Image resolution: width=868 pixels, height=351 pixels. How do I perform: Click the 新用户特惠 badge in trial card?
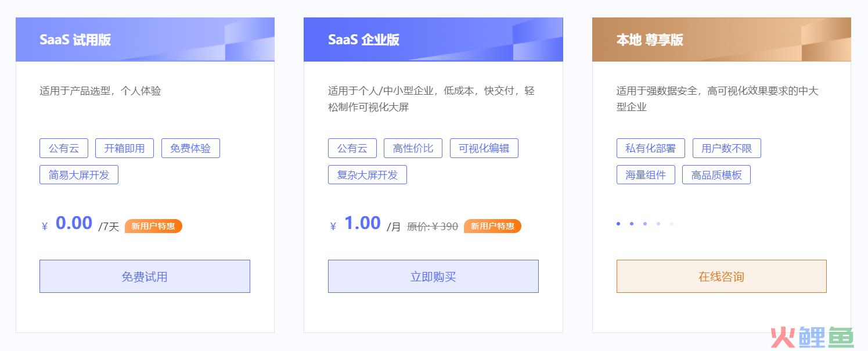tap(153, 226)
